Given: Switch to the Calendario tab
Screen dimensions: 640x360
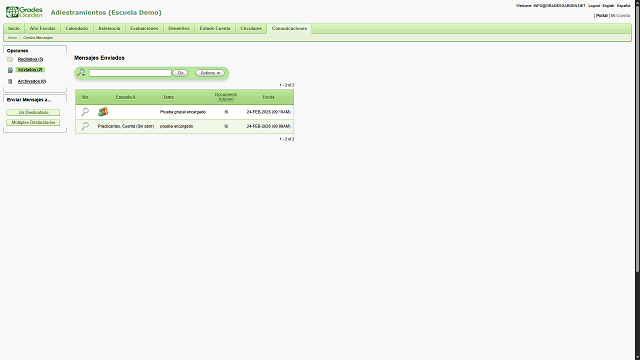Looking at the screenshot, I should [x=77, y=28].
